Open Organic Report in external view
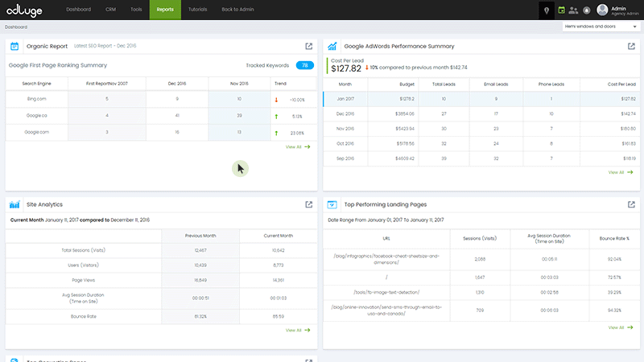This screenshot has height=362, width=644. pyautogui.click(x=309, y=46)
